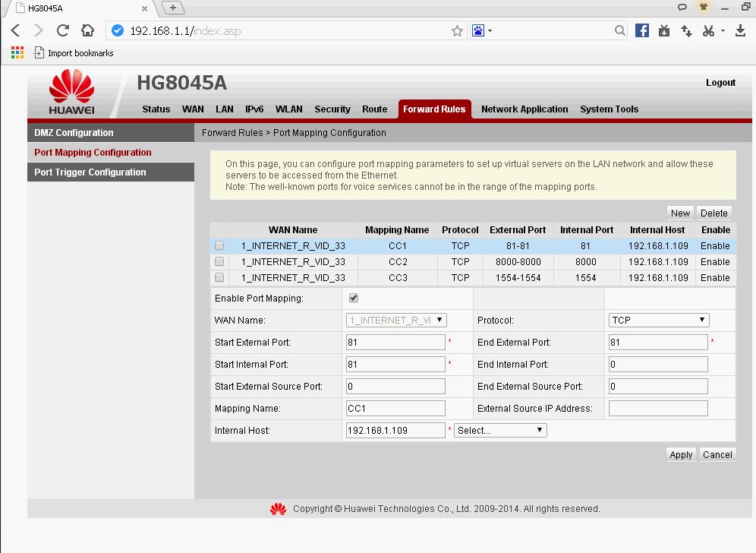
Task: Click the browser address bar URL
Action: pyautogui.click(x=285, y=31)
